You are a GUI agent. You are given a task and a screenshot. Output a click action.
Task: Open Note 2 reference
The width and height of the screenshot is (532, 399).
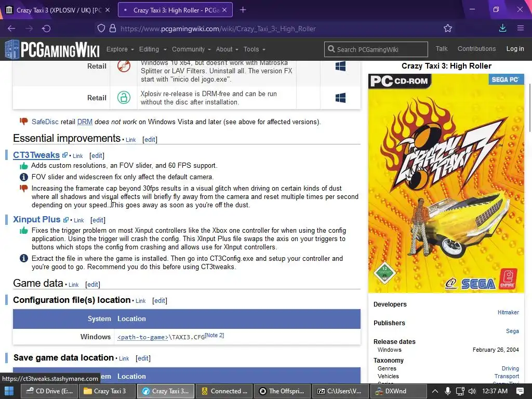215,335
